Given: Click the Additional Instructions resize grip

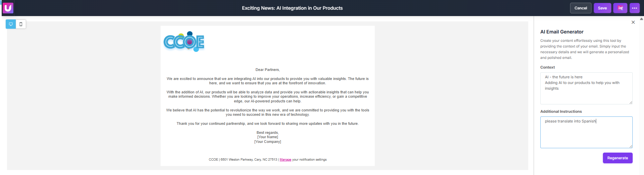Looking at the screenshot, I should [x=631, y=146].
